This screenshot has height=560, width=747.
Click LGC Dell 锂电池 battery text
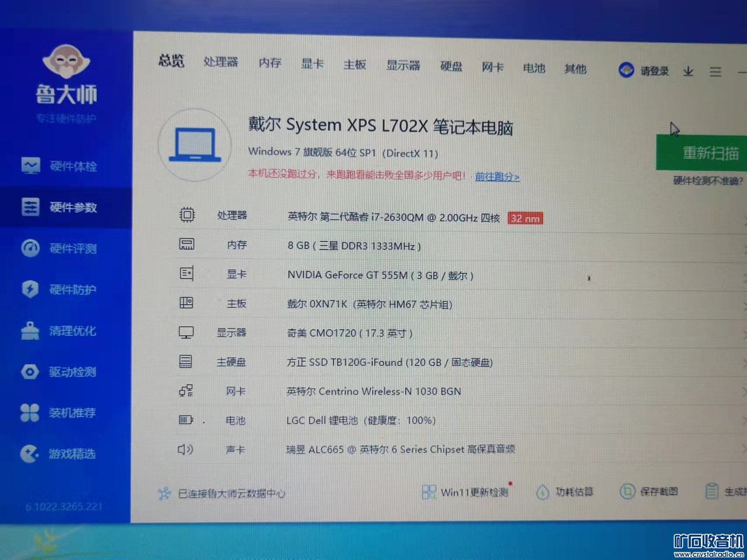pyautogui.click(x=361, y=420)
